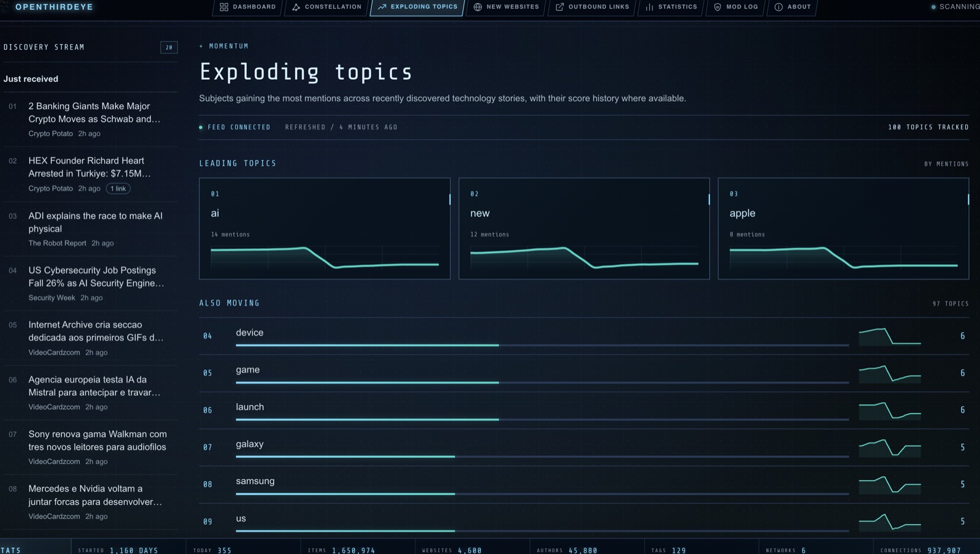Click the OPENTHIRDEYE logo link
The image size is (980, 554).
pos(54,7)
